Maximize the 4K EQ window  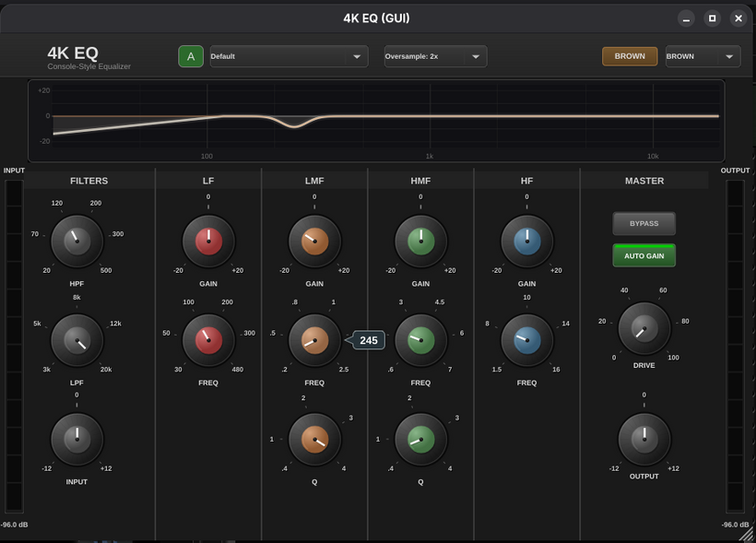(712, 18)
